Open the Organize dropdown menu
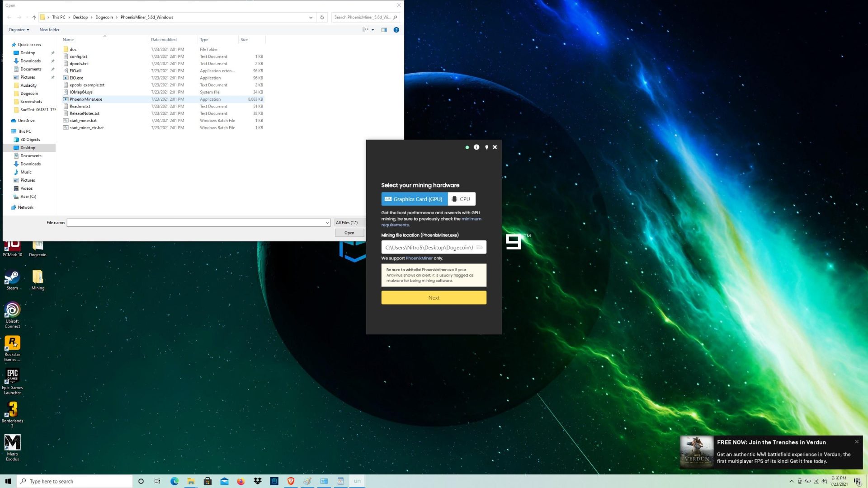Image resolution: width=868 pixels, height=488 pixels. click(x=19, y=30)
